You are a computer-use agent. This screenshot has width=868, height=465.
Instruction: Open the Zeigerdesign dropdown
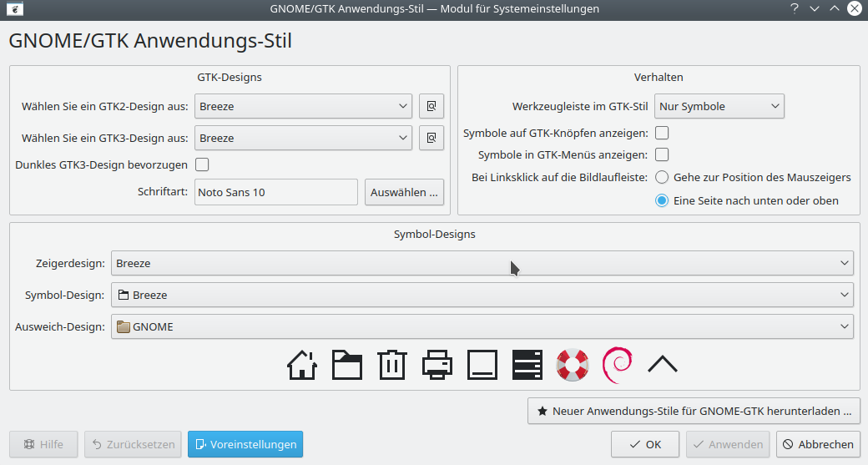[x=482, y=263]
